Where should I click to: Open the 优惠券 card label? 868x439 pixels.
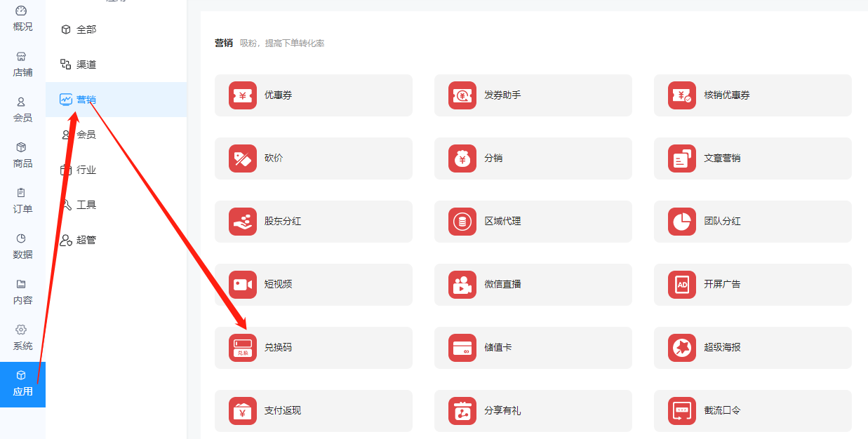(278, 95)
